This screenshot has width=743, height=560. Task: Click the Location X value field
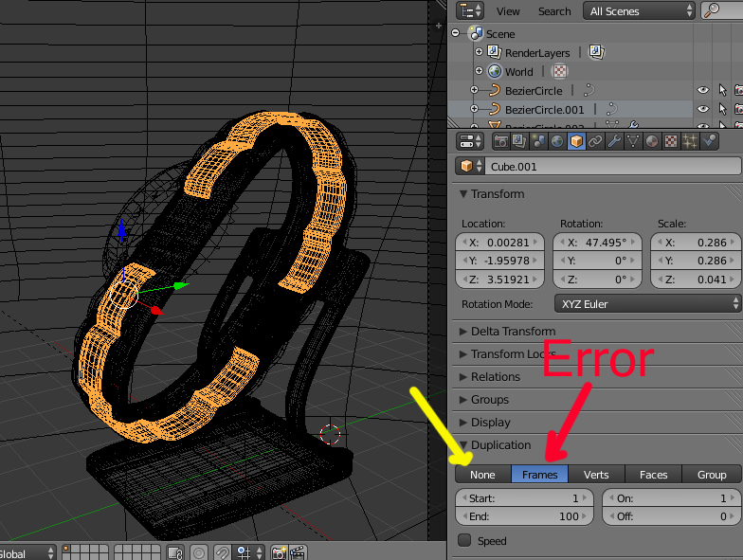(x=500, y=243)
